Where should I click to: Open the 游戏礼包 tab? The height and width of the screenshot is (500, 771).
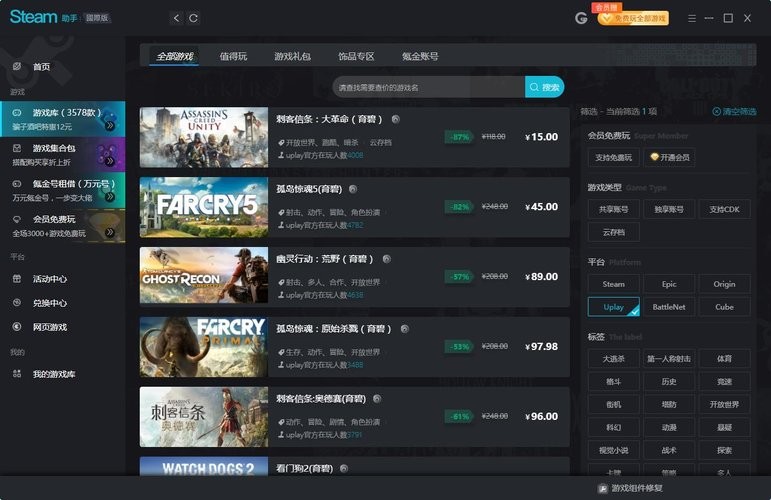(x=293, y=56)
